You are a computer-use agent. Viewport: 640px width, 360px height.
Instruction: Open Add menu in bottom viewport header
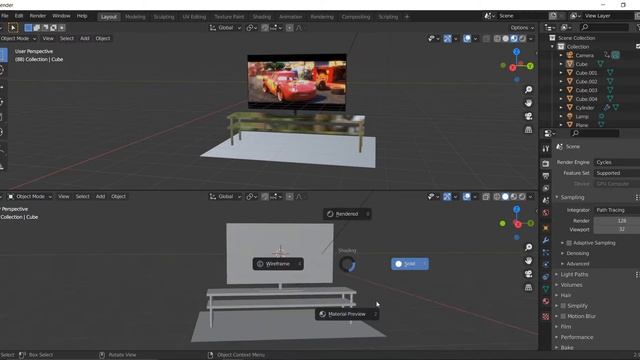tap(100, 197)
